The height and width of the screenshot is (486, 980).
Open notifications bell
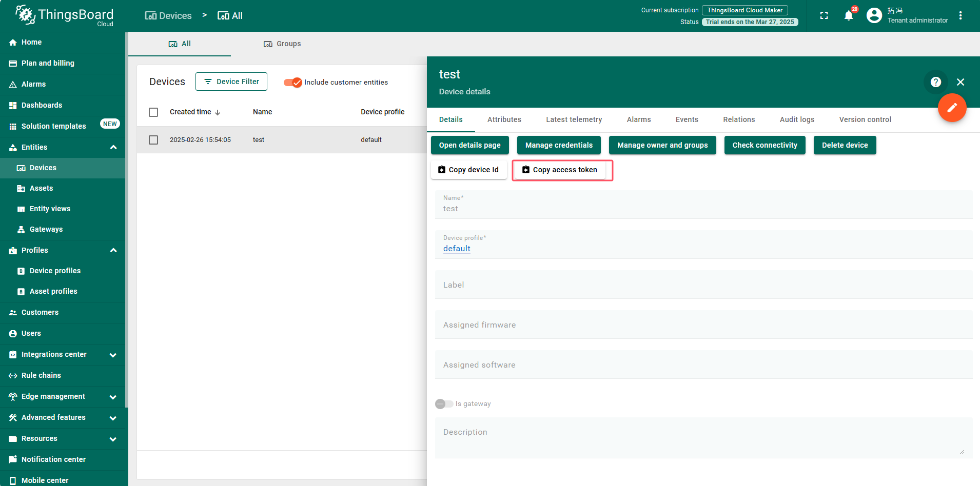click(x=849, y=15)
